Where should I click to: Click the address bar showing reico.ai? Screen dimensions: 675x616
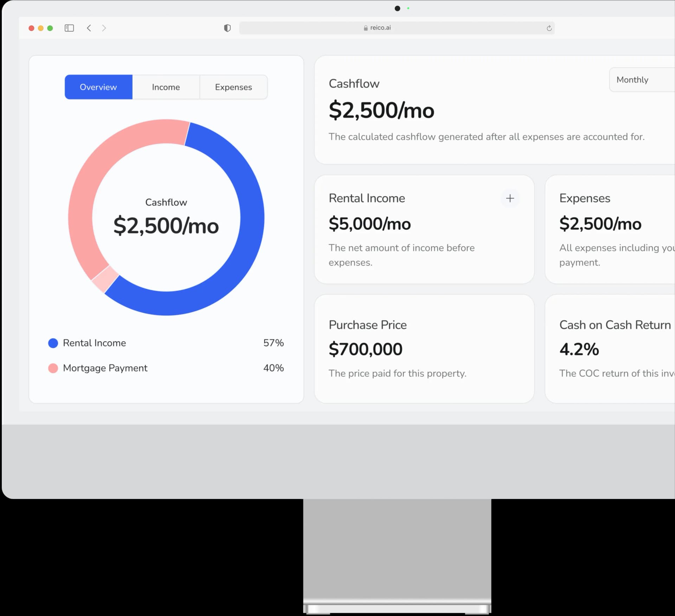click(x=397, y=28)
